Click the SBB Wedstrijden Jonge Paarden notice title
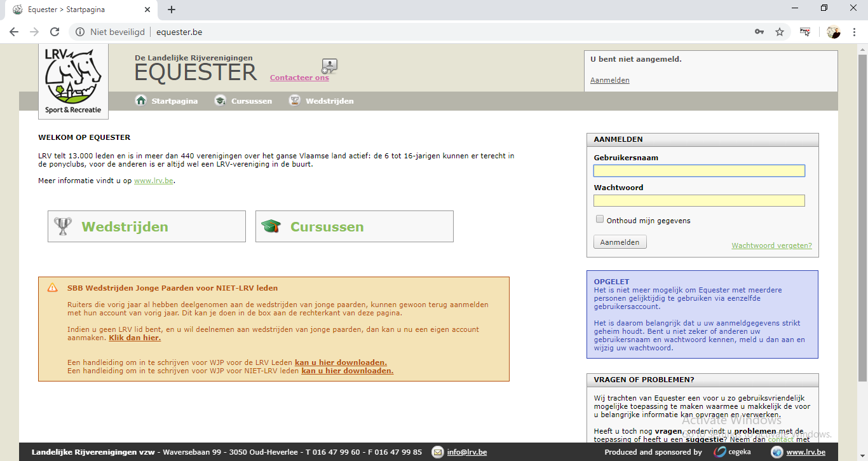Image resolution: width=868 pixels, height=461 pixels. coord(172,288)
